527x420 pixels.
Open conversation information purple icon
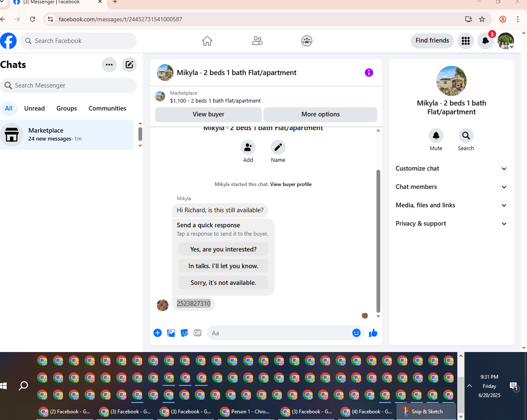369,73
